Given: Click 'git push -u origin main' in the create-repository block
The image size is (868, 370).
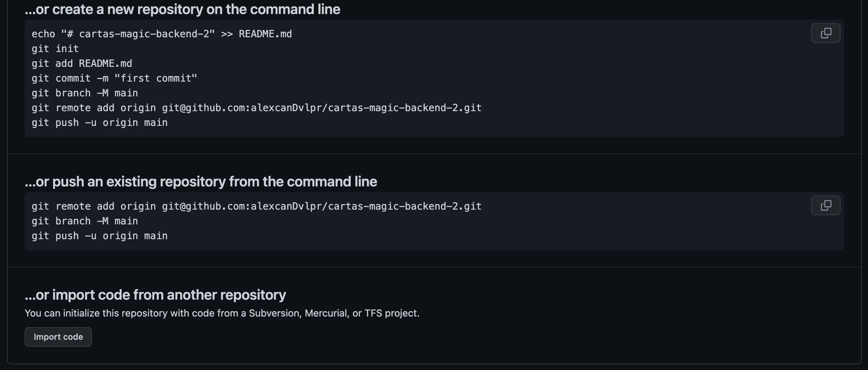Looking at the screenshot, I should 99,123.
